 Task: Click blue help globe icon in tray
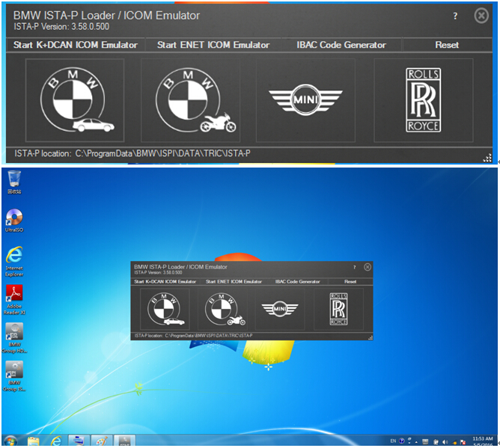tap(402, 441)
